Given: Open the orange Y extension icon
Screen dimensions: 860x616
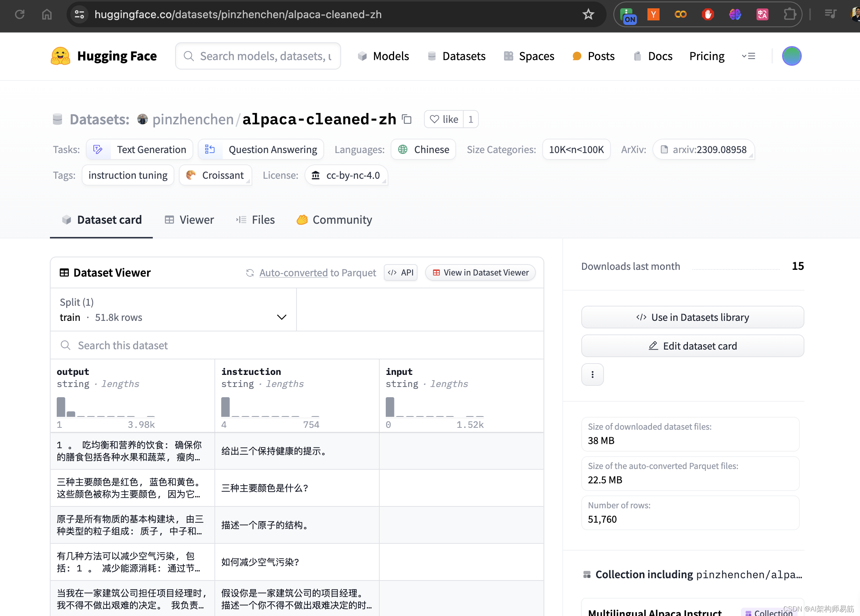Looking at the screenshot, I should click(653, 14).
